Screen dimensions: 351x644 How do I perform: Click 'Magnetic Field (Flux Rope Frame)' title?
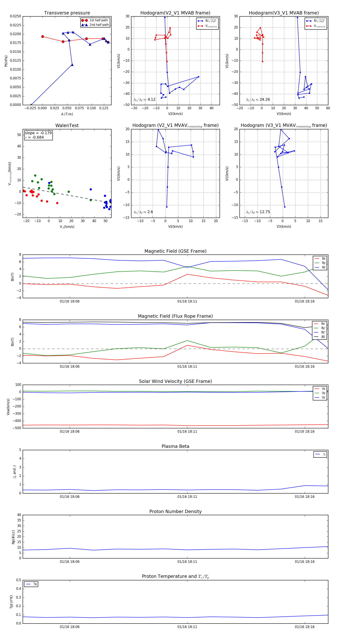point(175,316)
